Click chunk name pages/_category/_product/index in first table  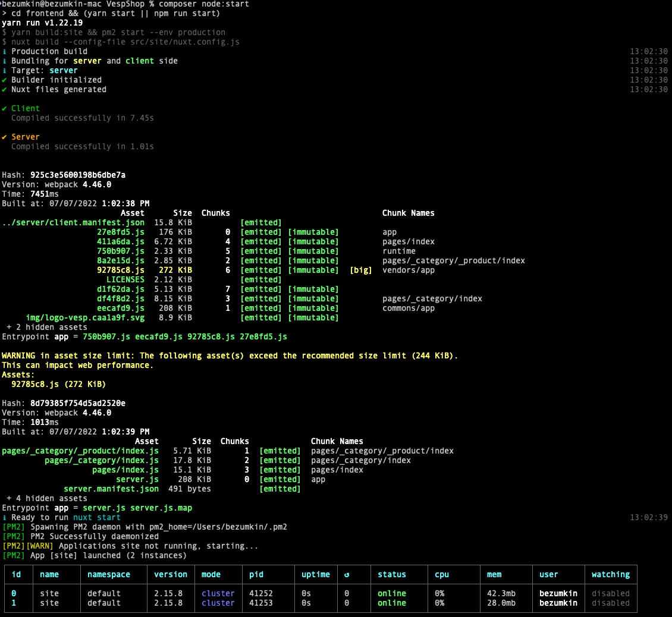[x=453, y=260]
